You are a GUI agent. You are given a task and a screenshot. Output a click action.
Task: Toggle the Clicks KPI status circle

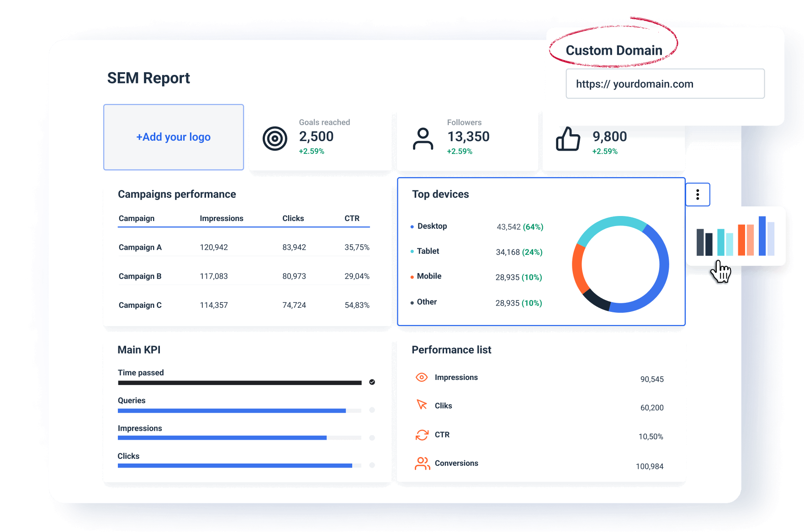tap(372, 465)
